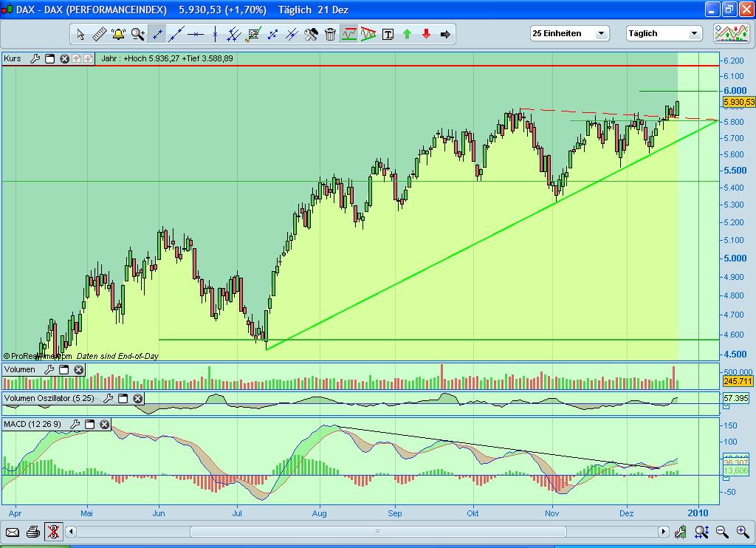Select the black right arrow tool
756x548 pixels.
tap(445, 34)
